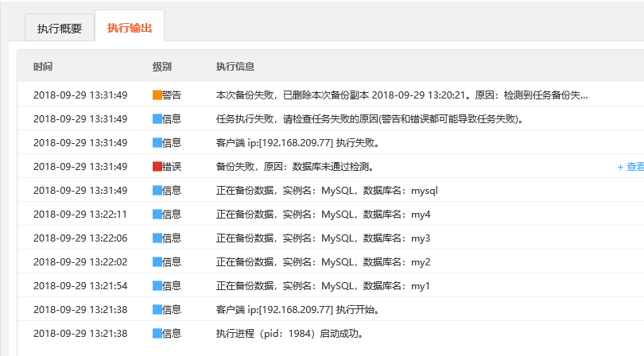Click the 13:21:38 timestamp in 执行开始 row

(80, 310)
